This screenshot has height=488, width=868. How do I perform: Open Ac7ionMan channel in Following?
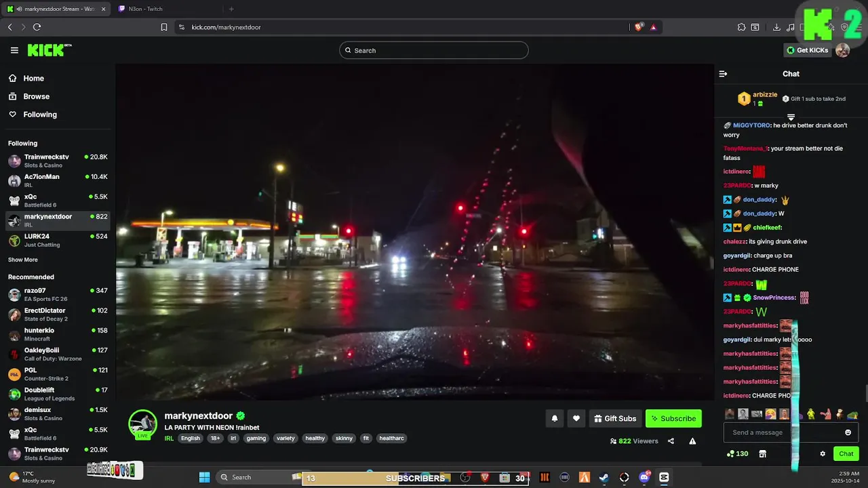tap(58, 180)
